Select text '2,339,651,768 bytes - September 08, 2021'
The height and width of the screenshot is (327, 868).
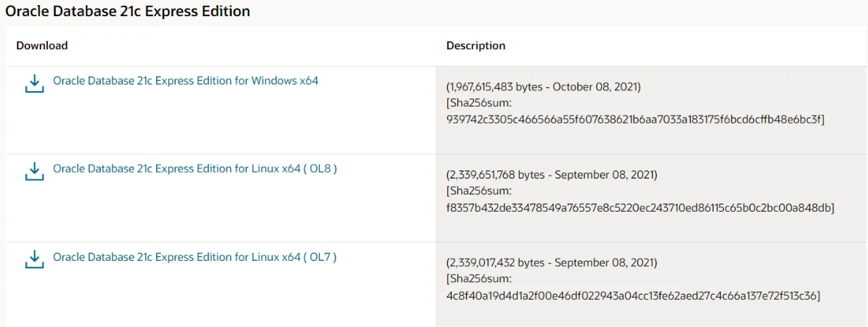pyautogui.click(x=552, y=176)
